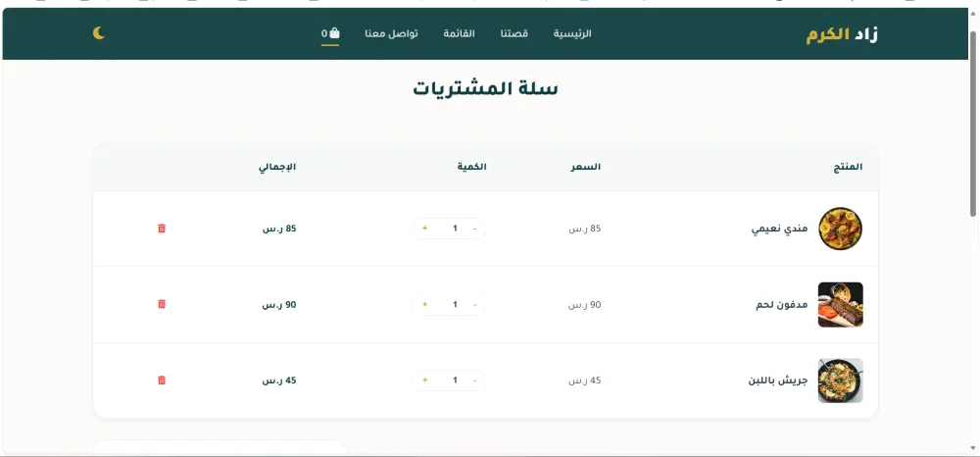Click مدفون لحم product thumbnail

tap(841, 304)
